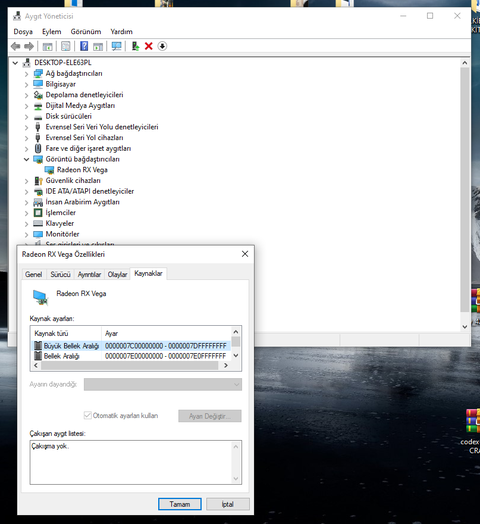Click the Ayarı Değiştir button

tap(210, 416)
